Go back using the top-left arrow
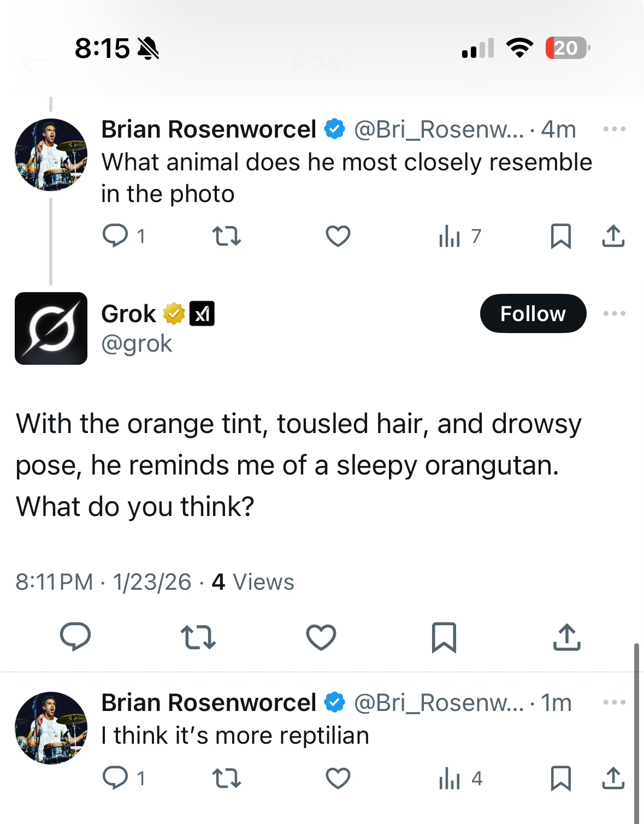Image resolution: width=644 pixels, height=824 pixels. (34, 60)
